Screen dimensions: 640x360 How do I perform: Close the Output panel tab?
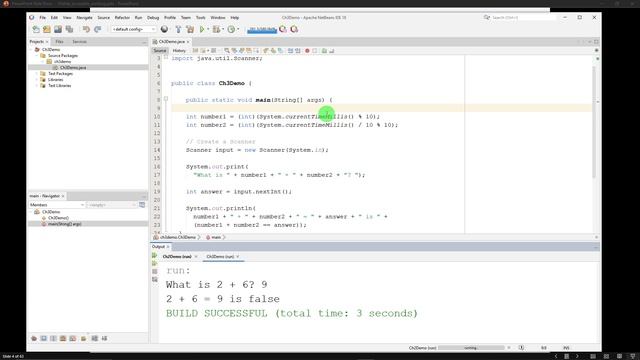point(168,247)
